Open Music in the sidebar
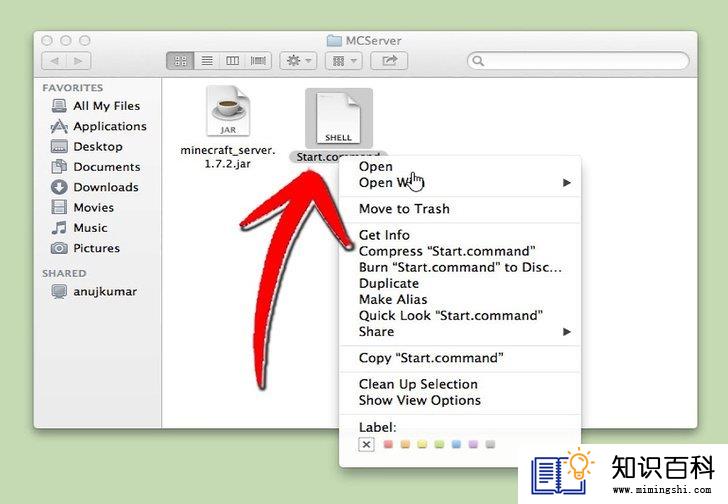This screenshot has height=504, width=728. tap(79, 228)
